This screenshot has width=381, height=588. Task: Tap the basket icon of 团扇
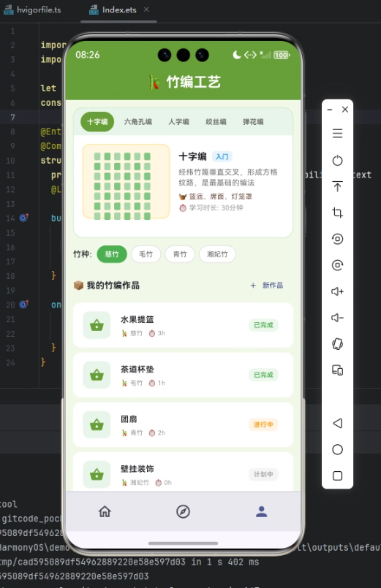[97, 424]
